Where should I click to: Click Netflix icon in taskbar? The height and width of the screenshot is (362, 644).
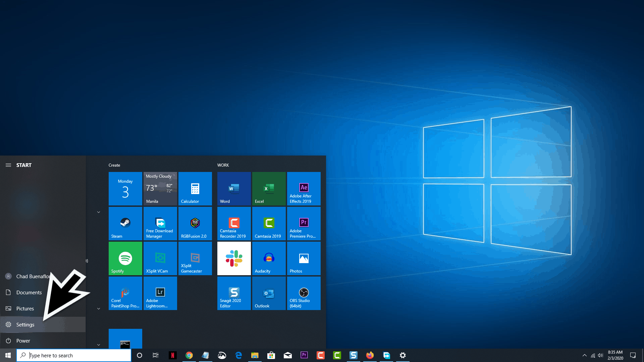[x=172, y=355]
